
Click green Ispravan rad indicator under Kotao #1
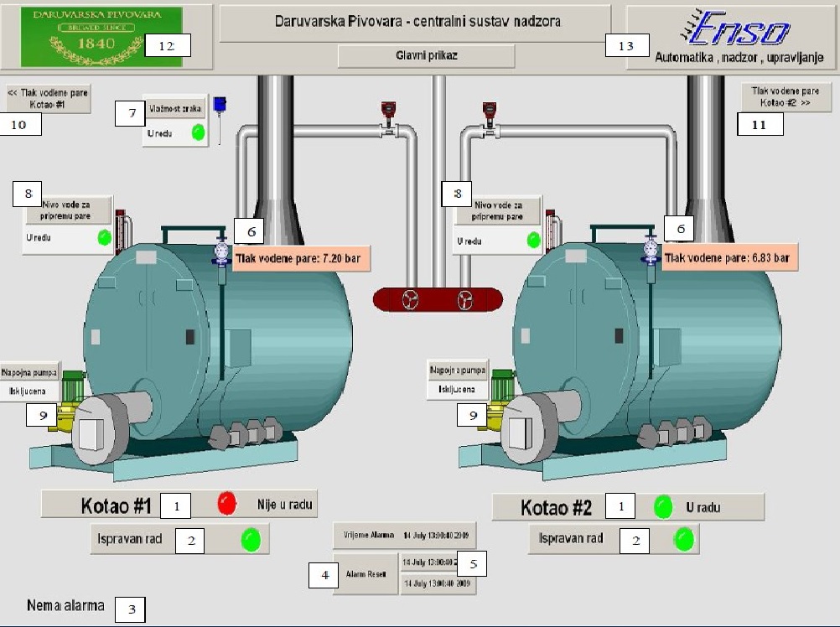pyautogui.click(x=251, y=540)
